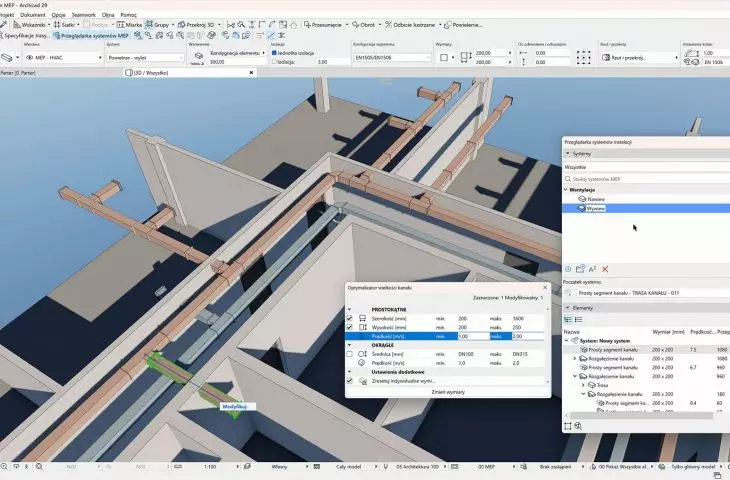Select the Wywiew system
The width and height of the screenshot is (730, 480).
pyautogui.click(x=595, y=209)
